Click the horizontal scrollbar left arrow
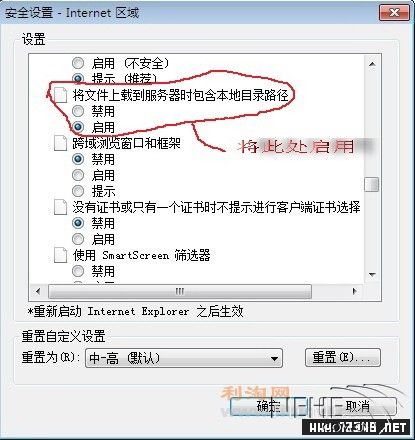 38,292
